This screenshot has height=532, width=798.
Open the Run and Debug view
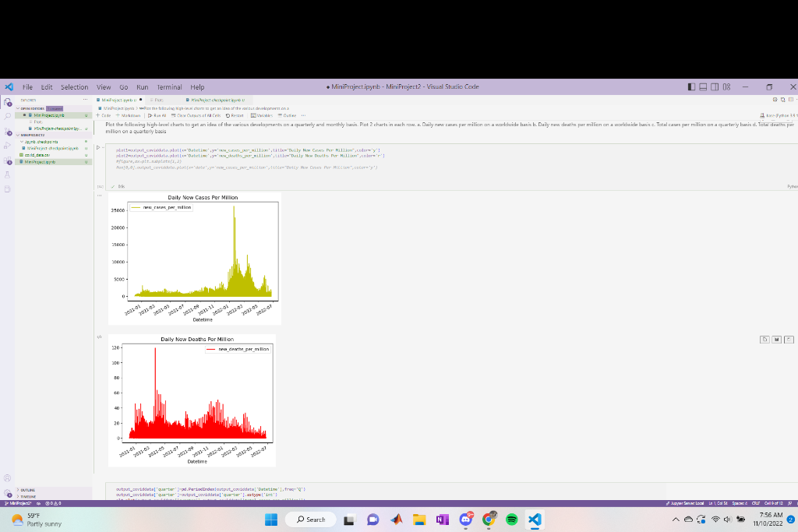click(8, 146)
